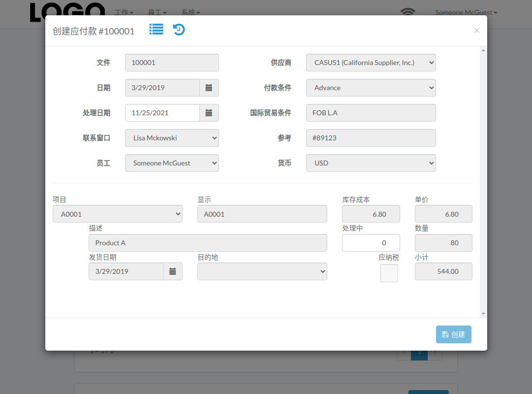Click the 日期 field 3/29/2019
The image size is (532, 394).
tap(162, 88)
